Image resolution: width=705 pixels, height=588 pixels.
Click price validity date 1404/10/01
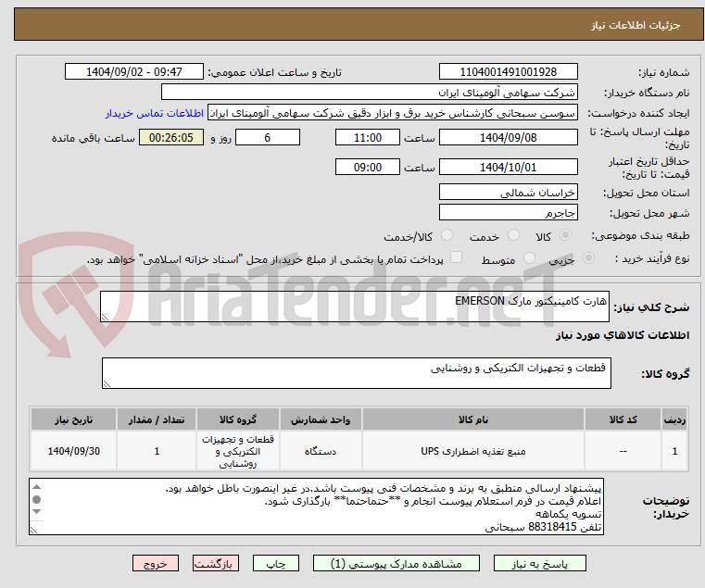pyautogui.click(x=508, y=168)
